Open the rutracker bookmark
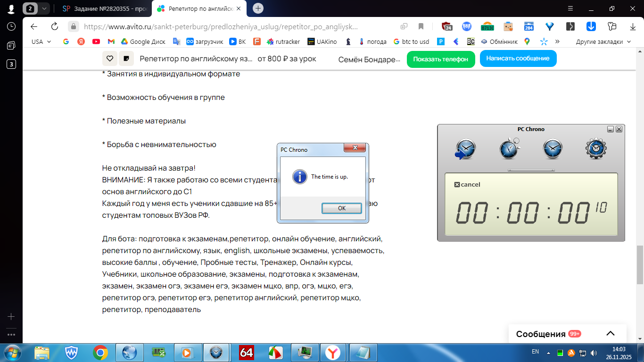This screenshot has width=644, height=362. click(x=283, y=41)
